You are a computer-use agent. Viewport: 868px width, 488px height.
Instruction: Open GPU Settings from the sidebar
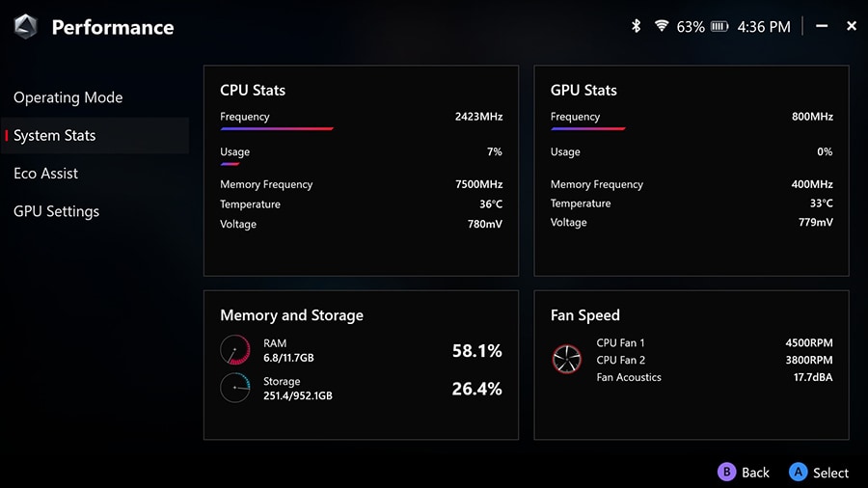click(57, 211)
